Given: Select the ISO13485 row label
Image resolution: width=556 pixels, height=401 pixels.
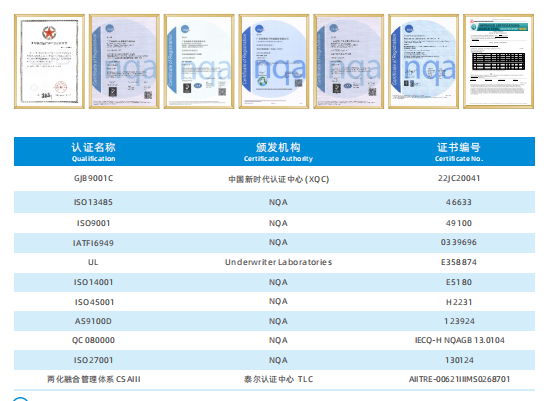Looking at the screenshot, I should (x=93, y=202).
